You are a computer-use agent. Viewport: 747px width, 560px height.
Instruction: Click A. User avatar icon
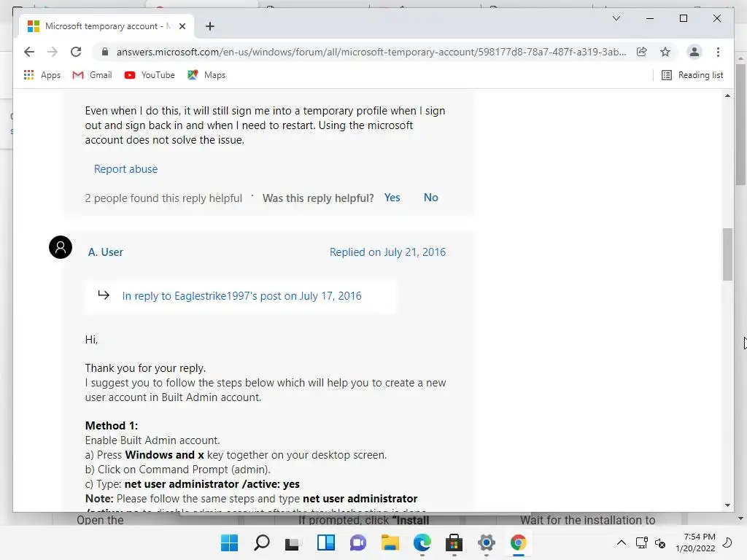(61, 247)
